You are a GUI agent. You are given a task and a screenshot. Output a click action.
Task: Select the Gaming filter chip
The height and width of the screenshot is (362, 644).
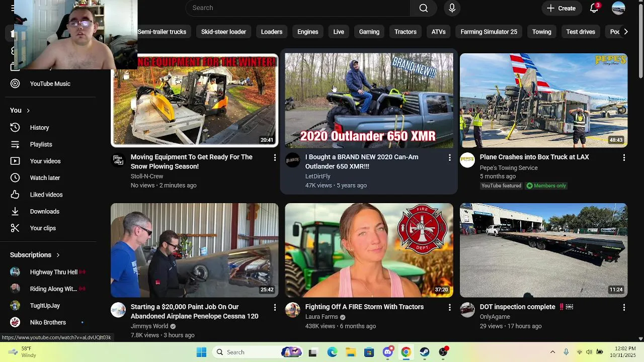(x=369, y=32)
